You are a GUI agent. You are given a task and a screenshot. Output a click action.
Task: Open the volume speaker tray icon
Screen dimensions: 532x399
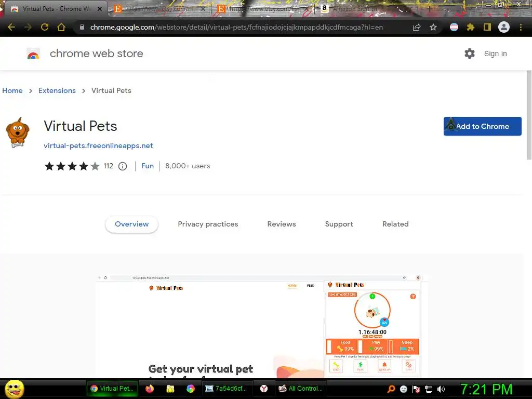click(441, 389)
